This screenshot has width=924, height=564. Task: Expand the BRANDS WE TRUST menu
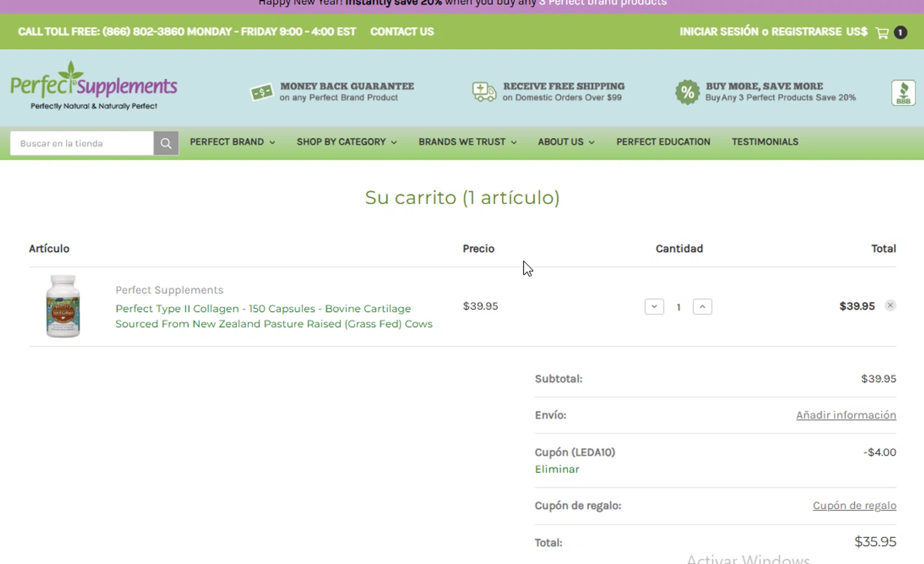tap(468, 142)
